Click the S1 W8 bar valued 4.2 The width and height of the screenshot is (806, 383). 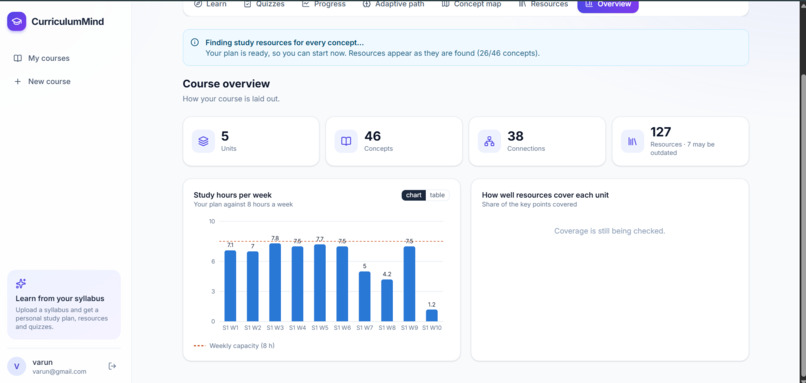pyautogui.click(x=387, y=300)
